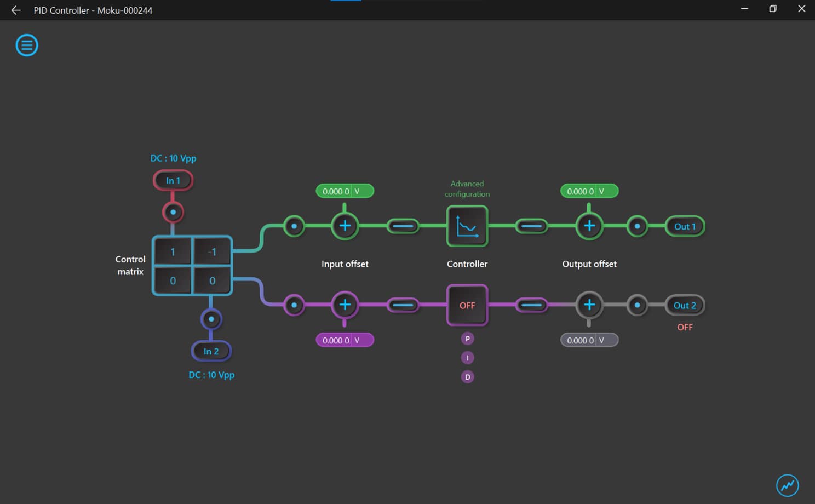Open the oscilloscope monitor icon bottom right
This screenshot has height=504, width=815.
[787, 485]
